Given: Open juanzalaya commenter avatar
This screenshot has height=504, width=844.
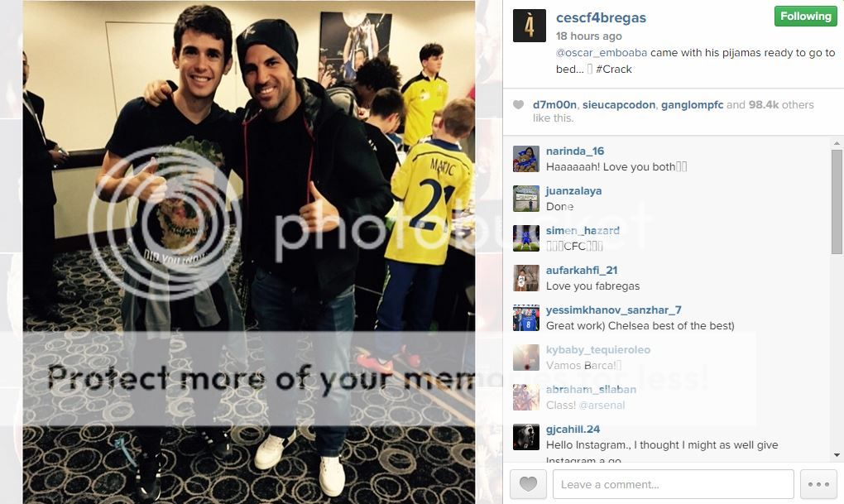Looking at the screenshot, I should (x=526, y=199).
